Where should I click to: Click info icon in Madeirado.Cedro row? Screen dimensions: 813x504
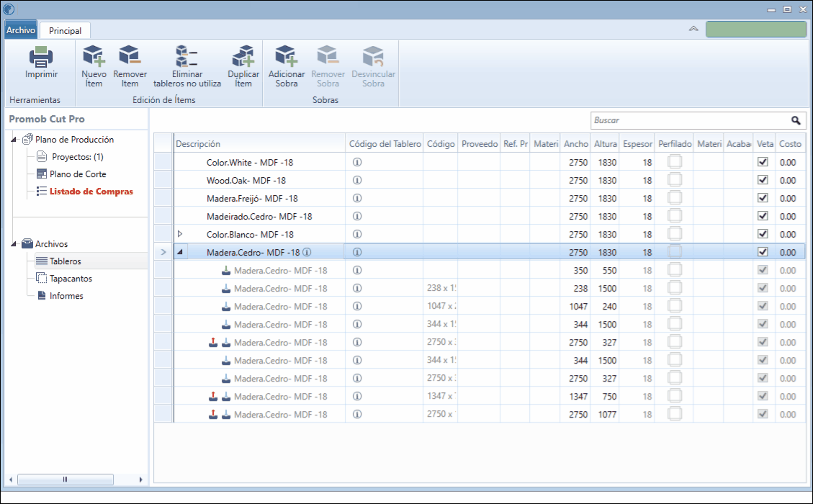[x=357, y=216]
